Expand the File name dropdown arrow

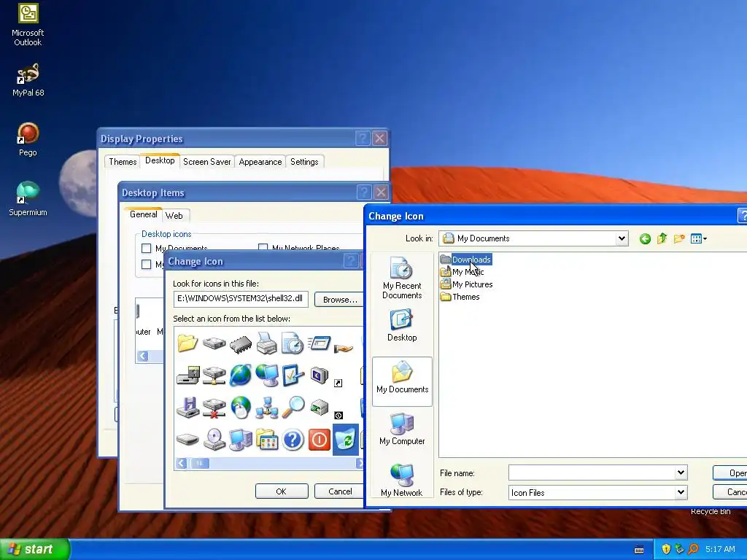pos(681,472)
